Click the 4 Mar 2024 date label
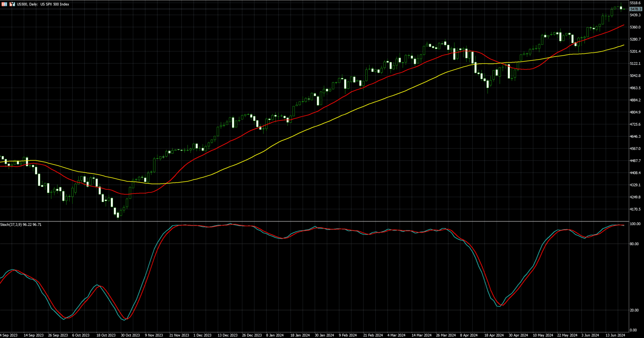644x338 pixels. pyautogui.click(x=396, y=335)
